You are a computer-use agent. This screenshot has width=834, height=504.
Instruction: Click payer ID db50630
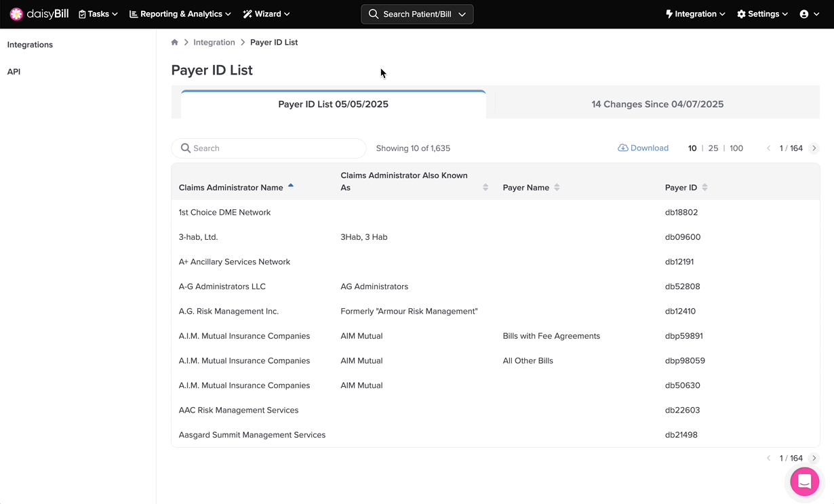point(683,385)
